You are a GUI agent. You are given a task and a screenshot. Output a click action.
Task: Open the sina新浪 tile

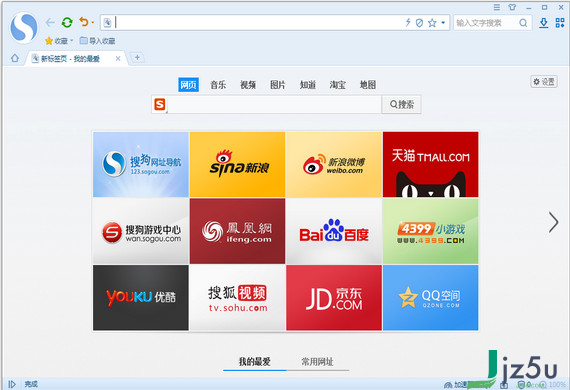click(x=237, y=164)
